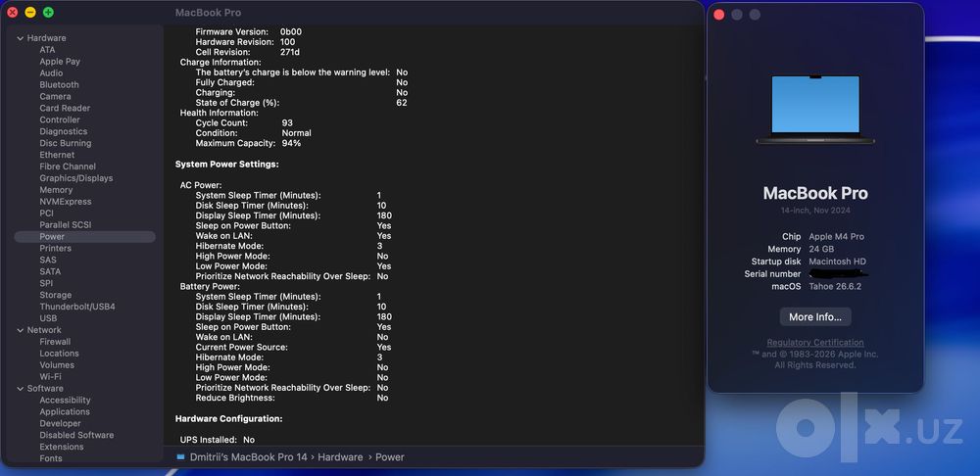Viewport: 980px width, 476px height.
Task: Select Fibre Channel in the sidebar
Action: click(x=68, y=167)
